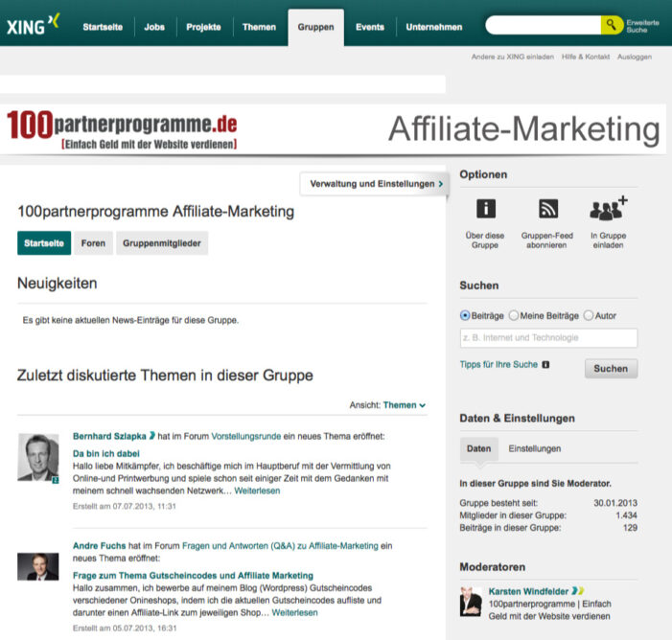Go to Startseite in top navigation
This screenshot has height=640, width=672.
(103, 27)
